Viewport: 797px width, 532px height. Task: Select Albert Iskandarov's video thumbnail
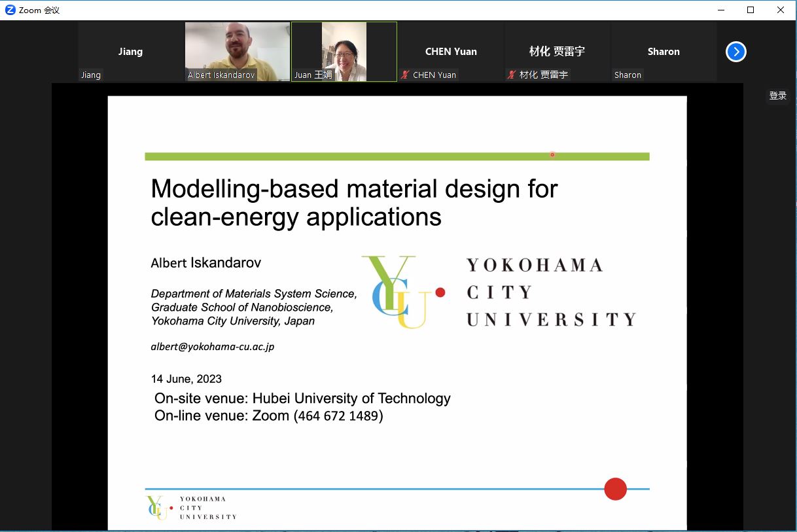(238, 51)
